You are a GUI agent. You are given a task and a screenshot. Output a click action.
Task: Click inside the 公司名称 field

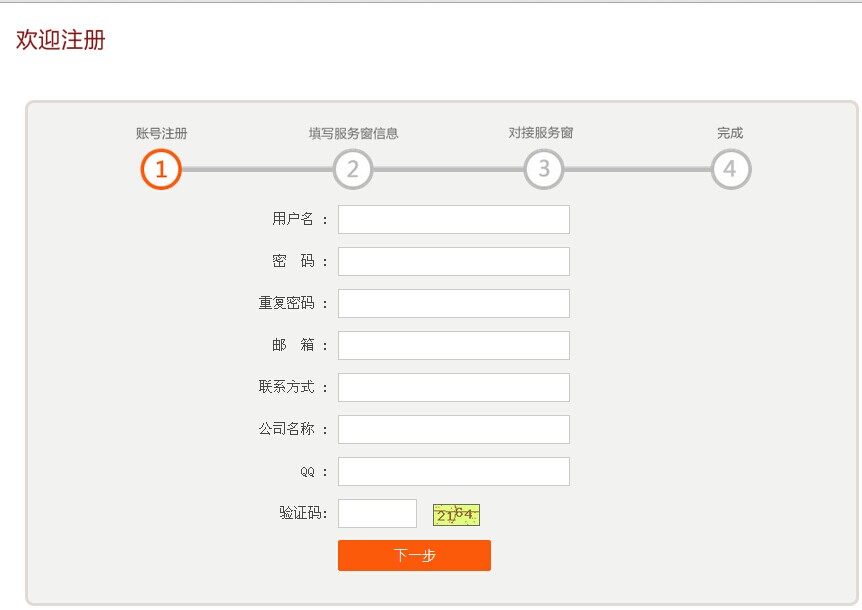click(x=453, y=430)
